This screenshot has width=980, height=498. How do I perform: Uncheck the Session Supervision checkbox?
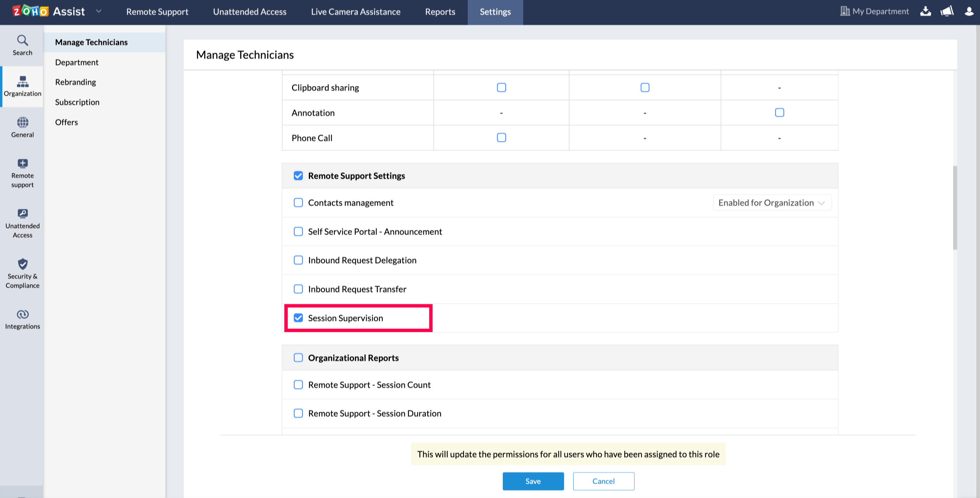click(298, 318)
